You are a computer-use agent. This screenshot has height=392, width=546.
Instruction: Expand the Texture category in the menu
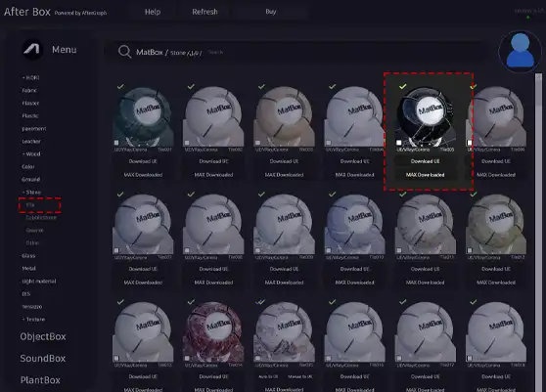point(34,319)
